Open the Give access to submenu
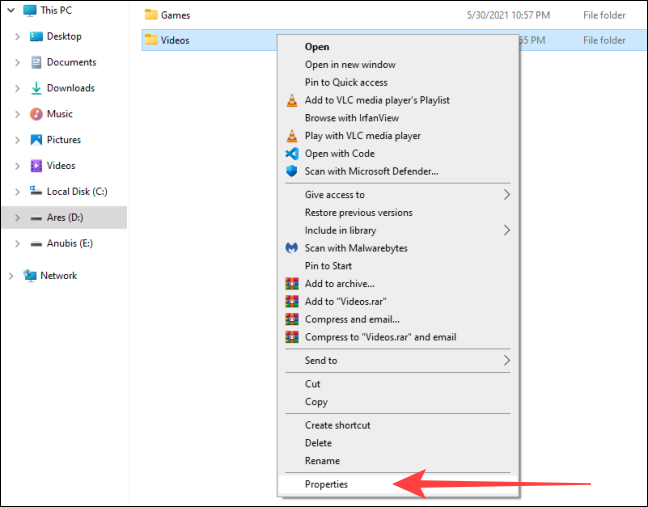This screenshot has height=507, width=648. [506, 195]
